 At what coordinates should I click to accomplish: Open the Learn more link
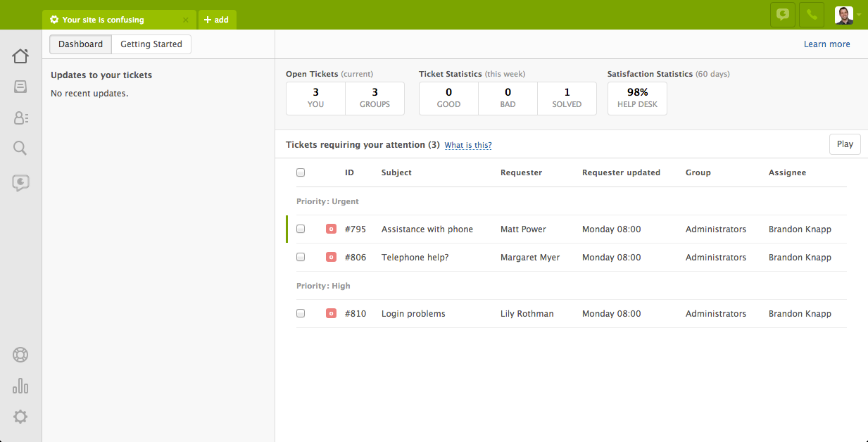[826, 44]
